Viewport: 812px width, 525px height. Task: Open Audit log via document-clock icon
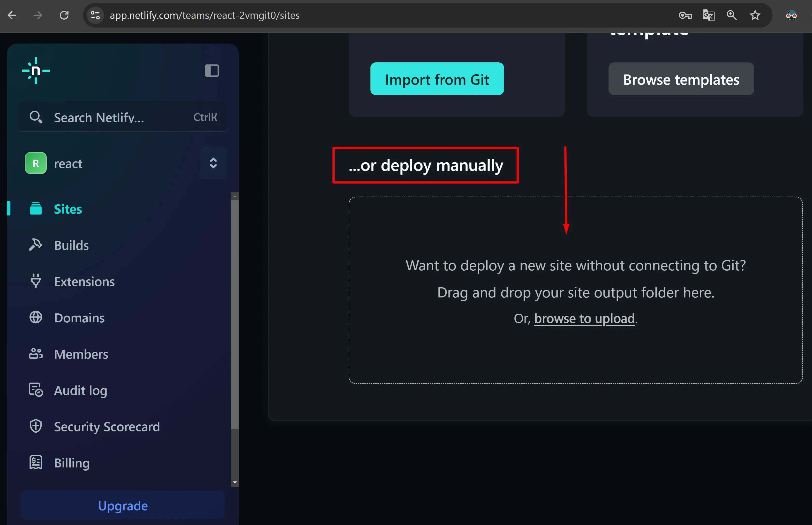coord(36,390)
